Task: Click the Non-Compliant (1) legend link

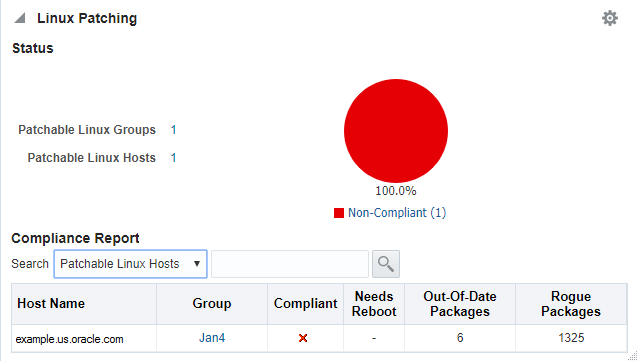Action: coord(397,213)
